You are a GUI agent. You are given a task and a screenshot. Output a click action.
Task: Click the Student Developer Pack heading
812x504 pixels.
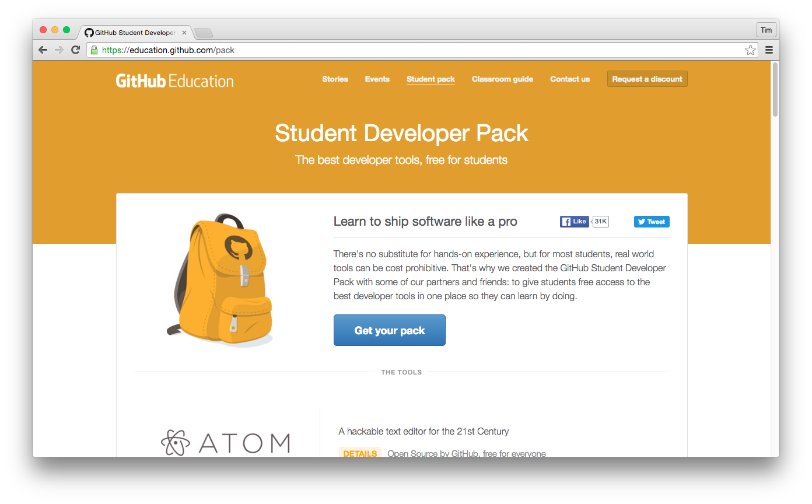pos(401,133)
